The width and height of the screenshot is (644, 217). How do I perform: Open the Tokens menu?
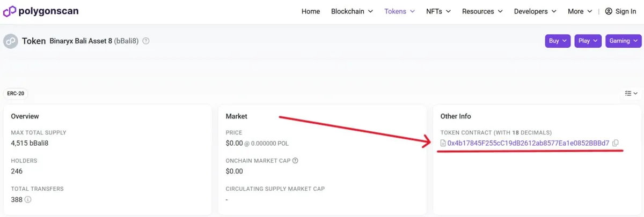tap(399, 11)
